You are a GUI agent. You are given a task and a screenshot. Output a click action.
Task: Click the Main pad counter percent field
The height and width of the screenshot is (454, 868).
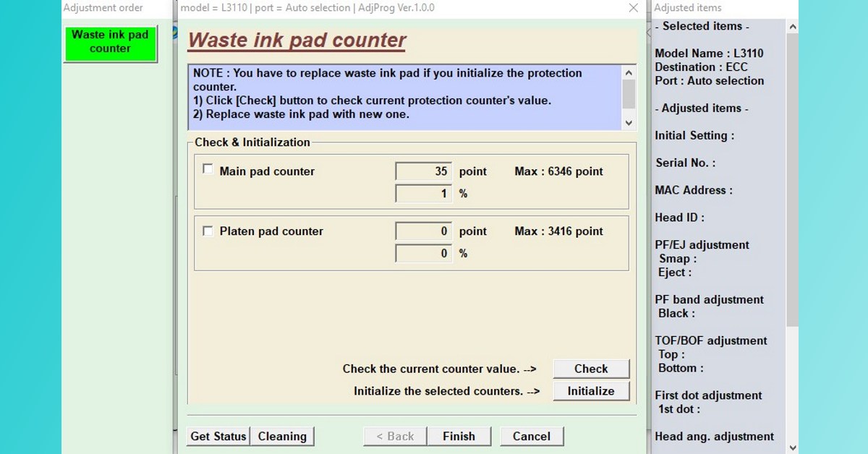424,194
